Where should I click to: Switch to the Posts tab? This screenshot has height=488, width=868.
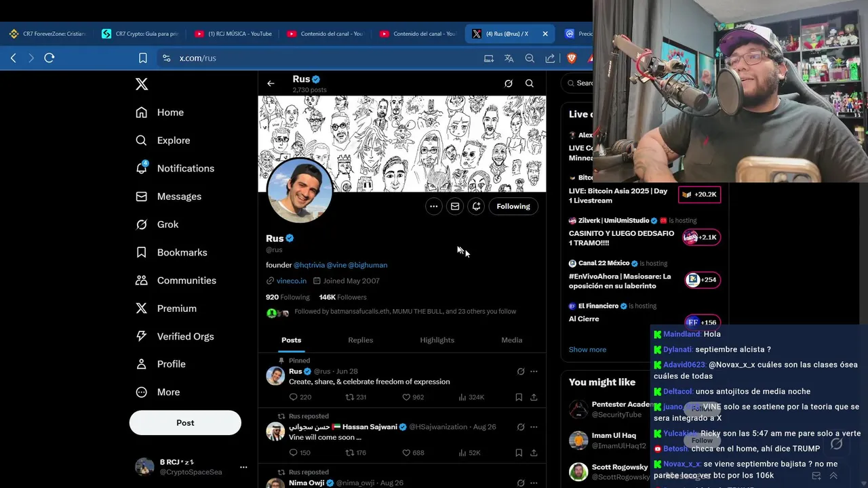pyautogui.click(x=292, y=340)
